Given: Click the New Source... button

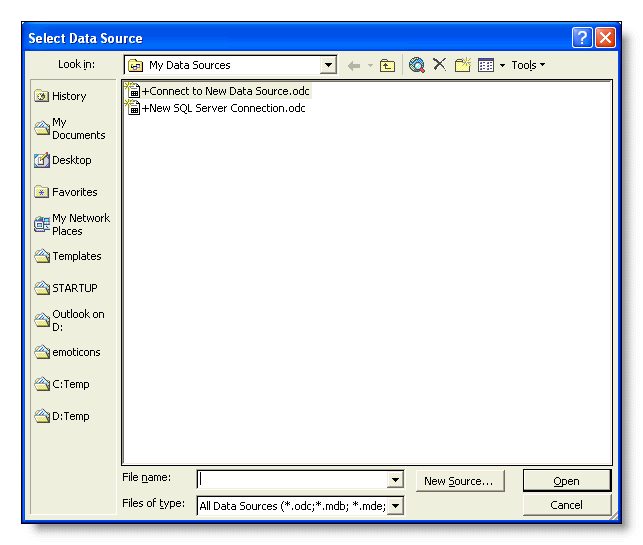Looking at the screenshot, I should [460, 481].
